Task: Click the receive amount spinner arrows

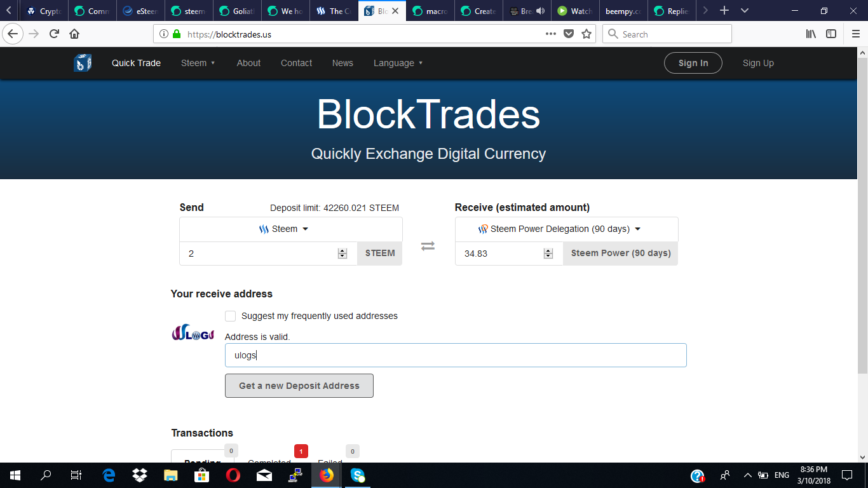Action: pos(548,253)
